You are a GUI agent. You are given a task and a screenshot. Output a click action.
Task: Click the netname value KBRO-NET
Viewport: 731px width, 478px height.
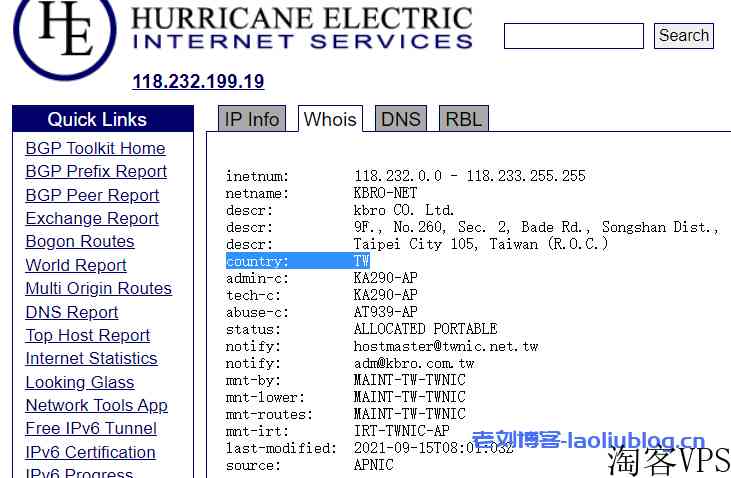(385, 193)
